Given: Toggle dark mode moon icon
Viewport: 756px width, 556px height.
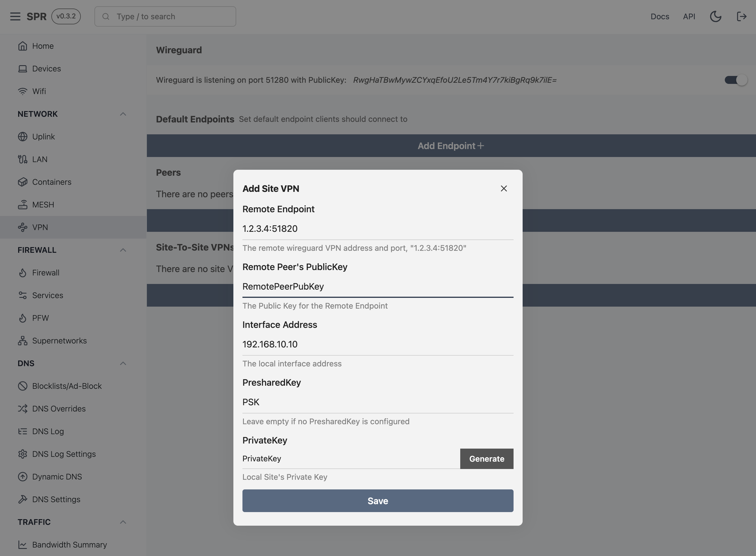Looking at the screenshot, I should pyautogui.click(x=715, y=16).
